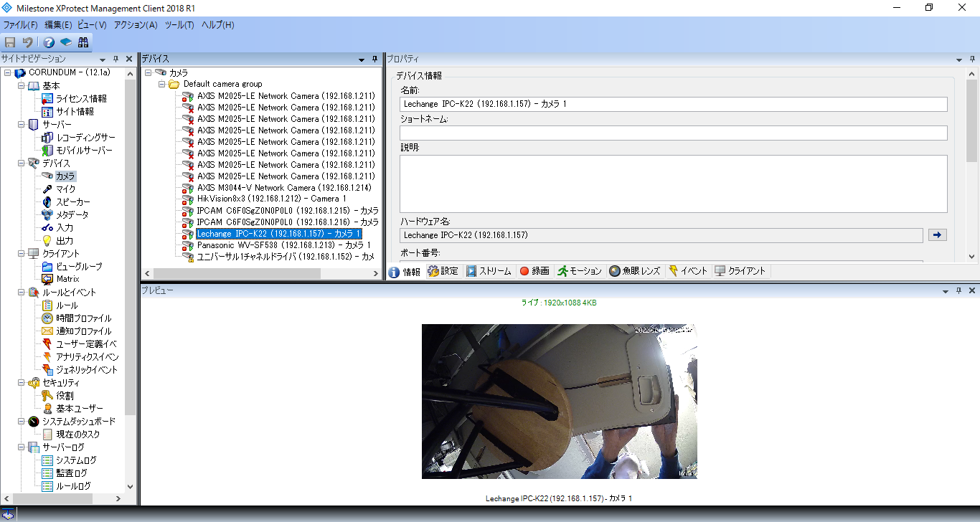The width and height of the screenshot is (980, 522).
Task: Open the 編集(E) menu
Action: point(58,25)
